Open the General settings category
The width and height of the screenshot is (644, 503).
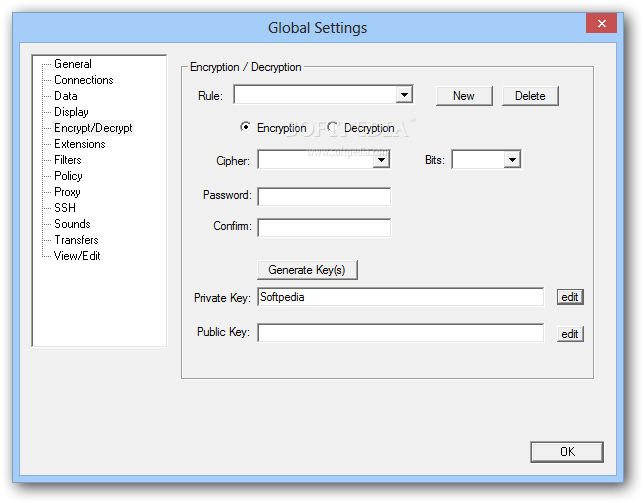pos(73,64)
